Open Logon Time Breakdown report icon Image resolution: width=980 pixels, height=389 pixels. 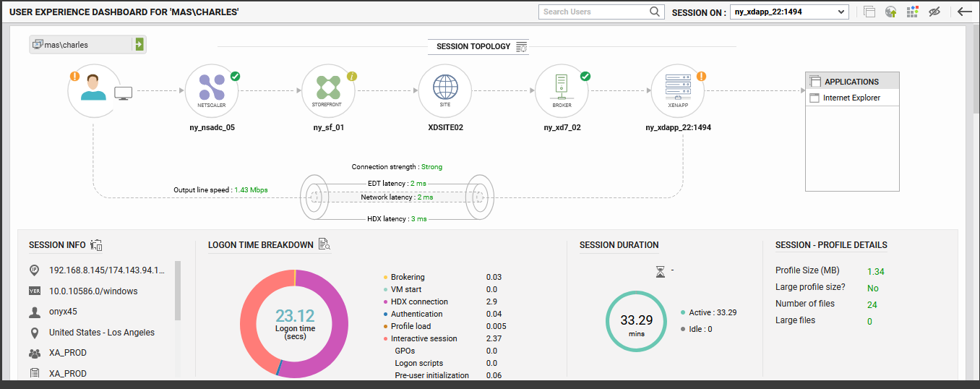324,245
